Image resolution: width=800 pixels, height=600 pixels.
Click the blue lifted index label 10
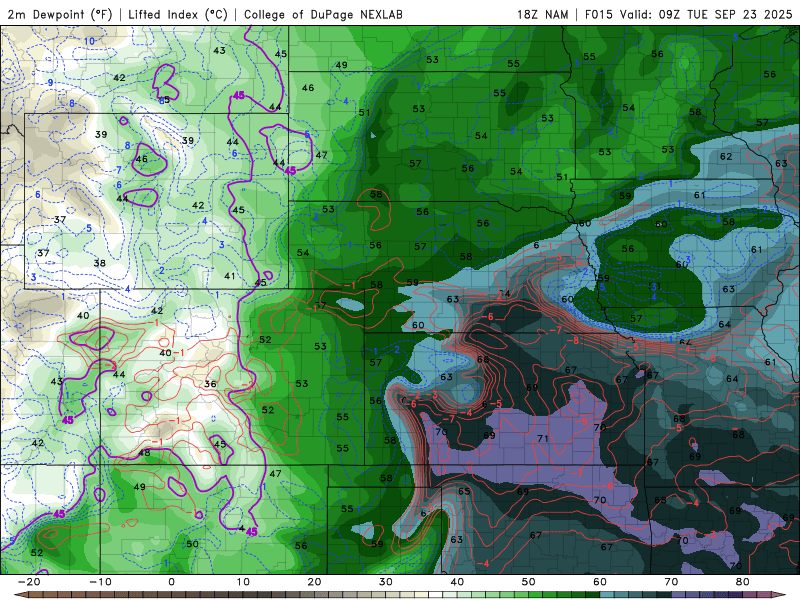(x=89, y=42)
